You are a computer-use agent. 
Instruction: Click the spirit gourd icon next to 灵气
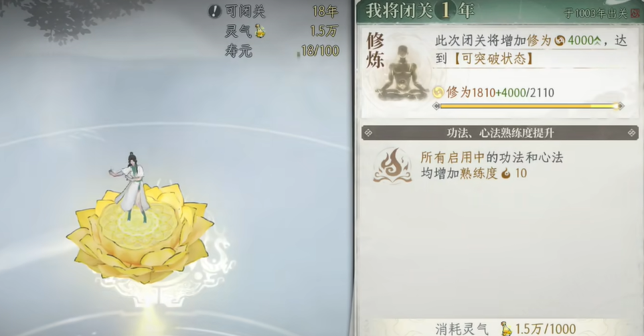click(x=260, y=31)
